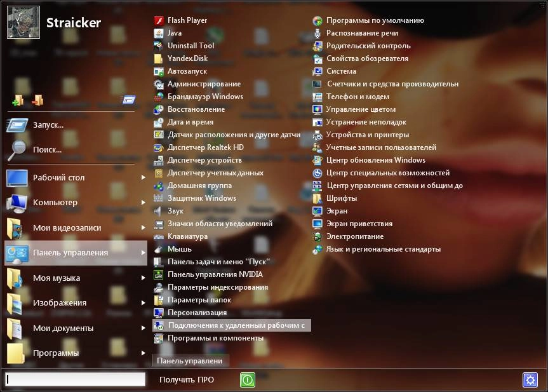The width and height of the screenshot is (548, 392).
Task: Expand the Мои видеозаписи submenu arrow
Action: 143,227
